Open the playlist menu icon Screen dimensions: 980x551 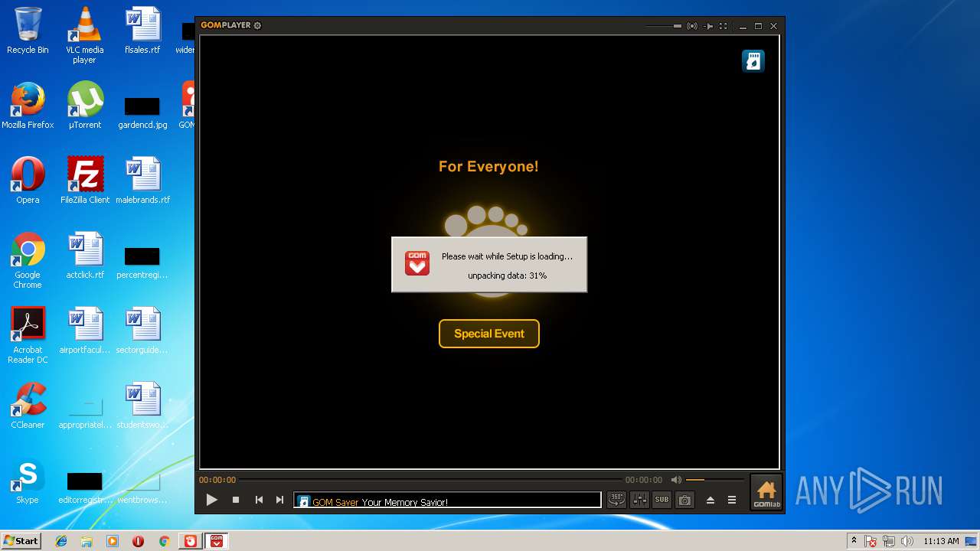pyautogui.click(x=732, y=500)
